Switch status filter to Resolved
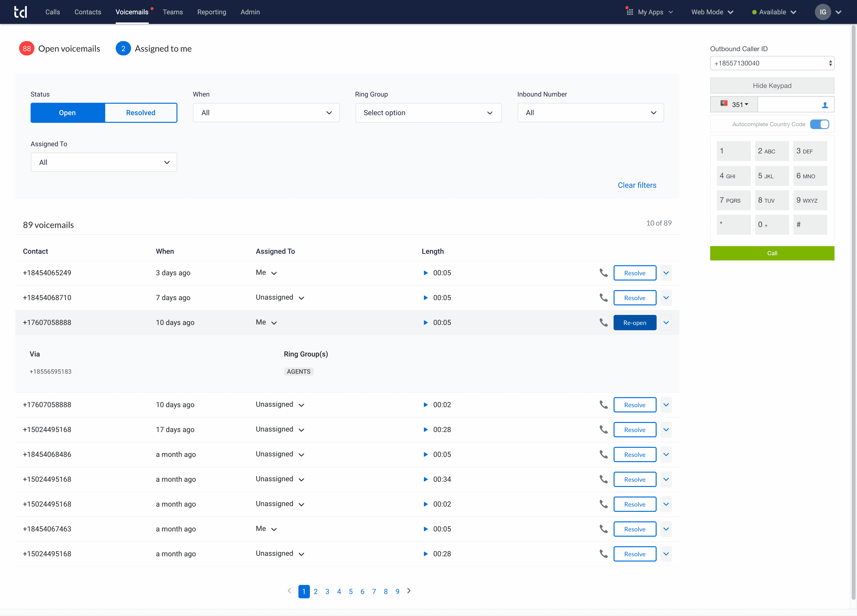This screenshot has height=616, width=857. tap(141, 113)
